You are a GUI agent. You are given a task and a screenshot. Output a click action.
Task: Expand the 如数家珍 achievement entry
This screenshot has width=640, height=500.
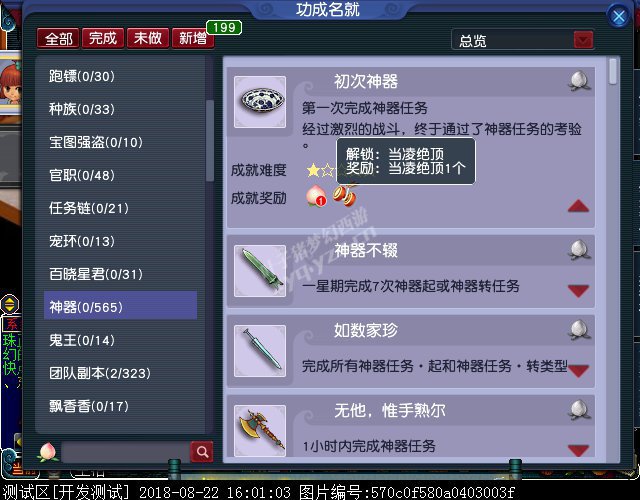[578, 371]
